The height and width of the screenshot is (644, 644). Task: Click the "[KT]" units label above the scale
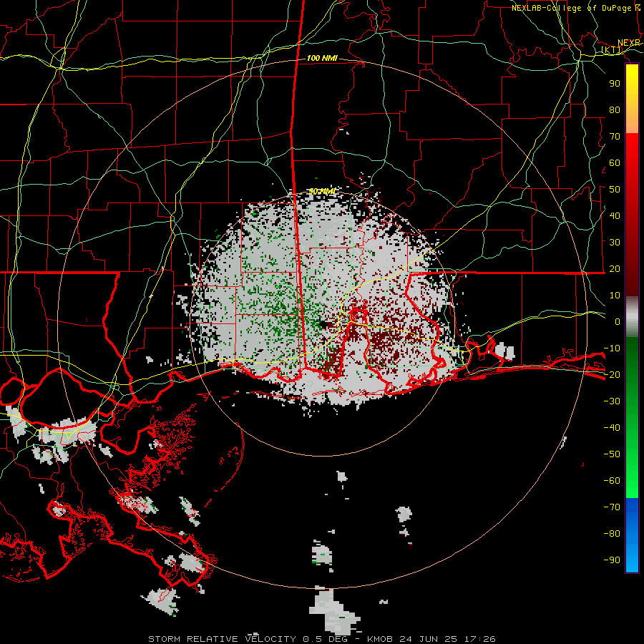tap(612, 50)
